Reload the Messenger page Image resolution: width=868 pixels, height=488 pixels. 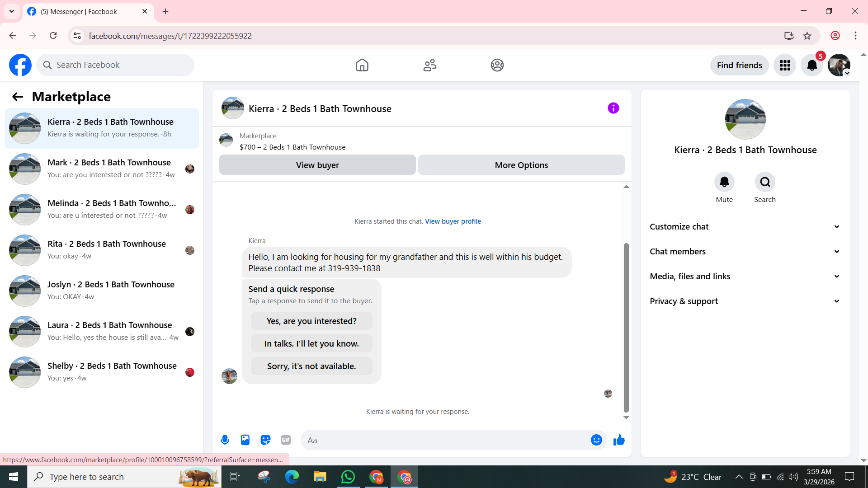(x=53, y=36)
